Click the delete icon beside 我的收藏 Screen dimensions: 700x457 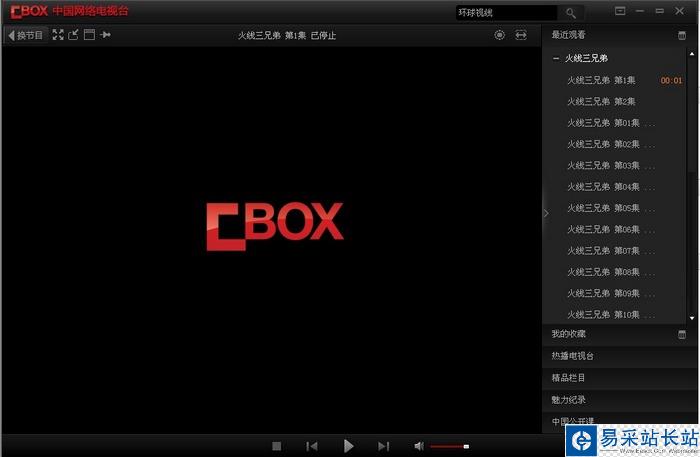(x=682, y=334)
